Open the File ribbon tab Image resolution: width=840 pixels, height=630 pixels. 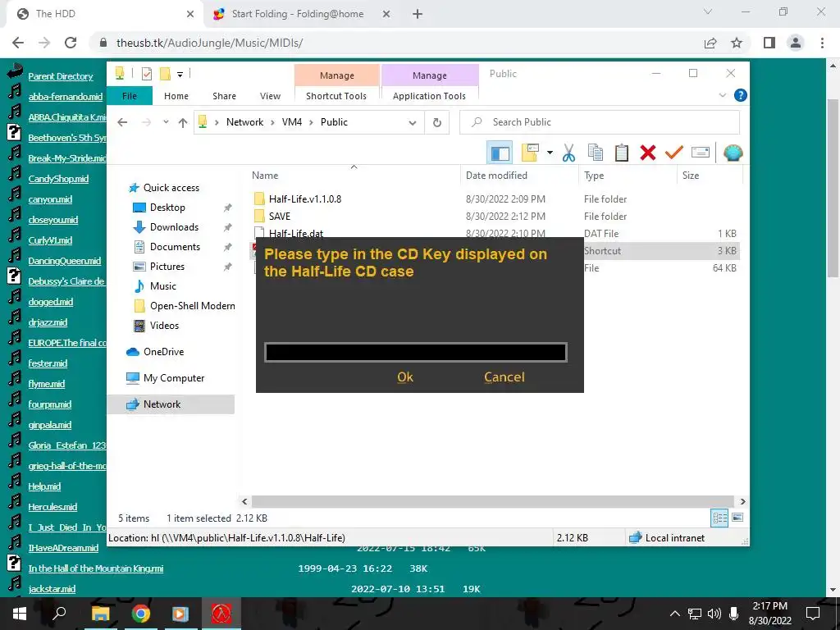tap(130, 96)
